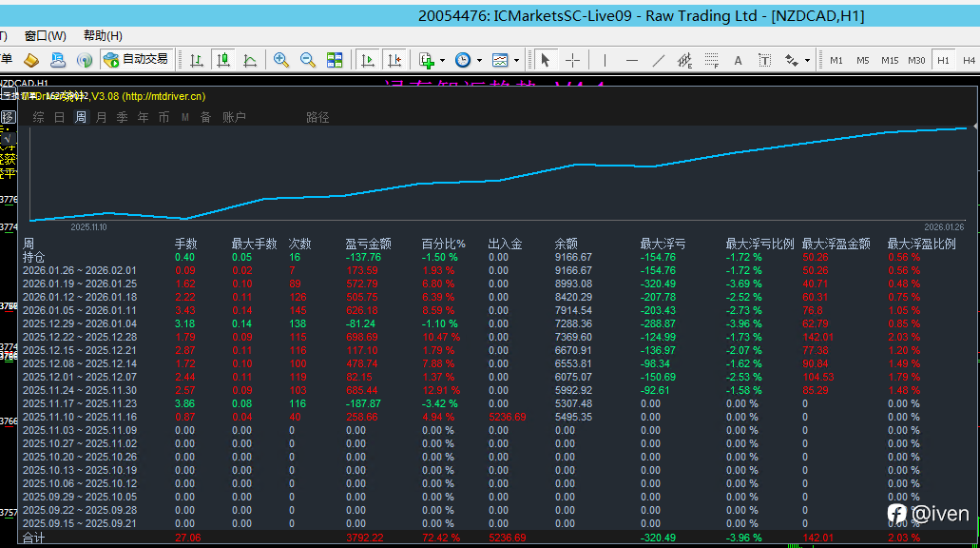
Task: Toggle the M15 timeframe button
Action: point(890,60)
